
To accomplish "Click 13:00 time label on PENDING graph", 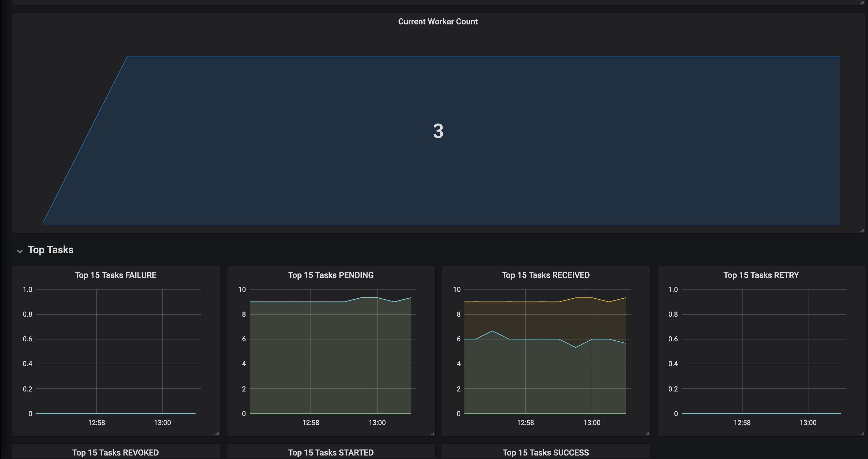I will pos(377,423).
